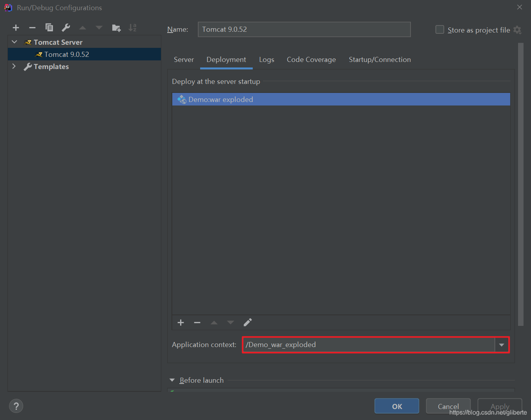The image size is (531, 420).
Task: Sort configurations alphabetically icon
Action: [133, 28]
